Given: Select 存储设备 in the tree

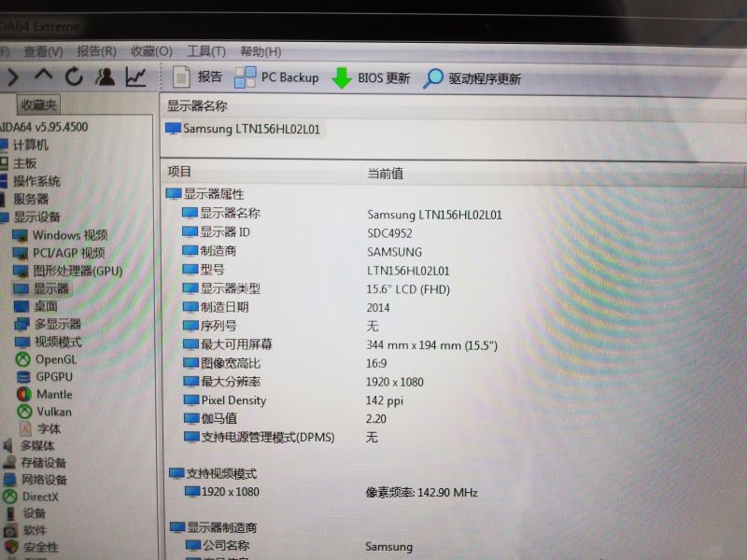Looking at the screenshot, I should point(35,463).
